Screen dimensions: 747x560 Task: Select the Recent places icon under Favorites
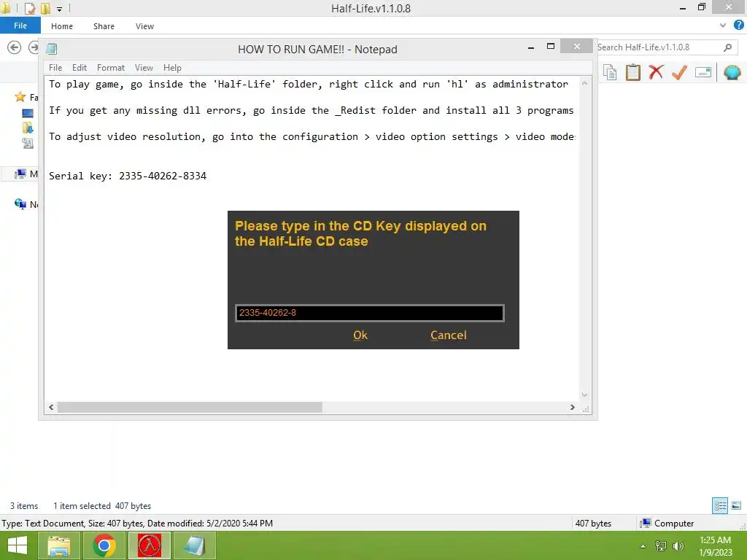(x=28, y=143)
